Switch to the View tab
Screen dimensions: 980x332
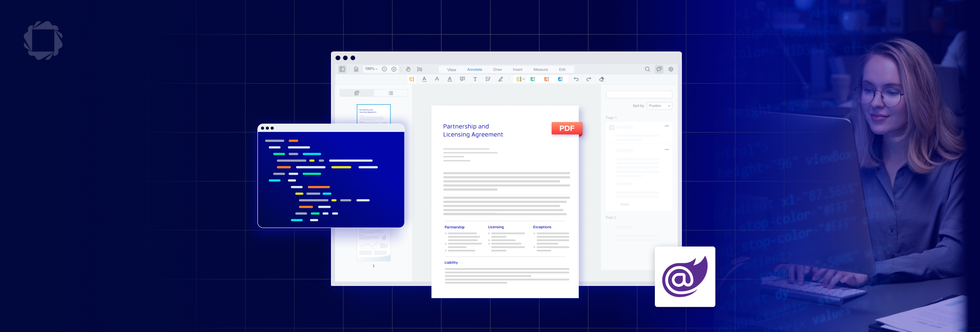452,70
